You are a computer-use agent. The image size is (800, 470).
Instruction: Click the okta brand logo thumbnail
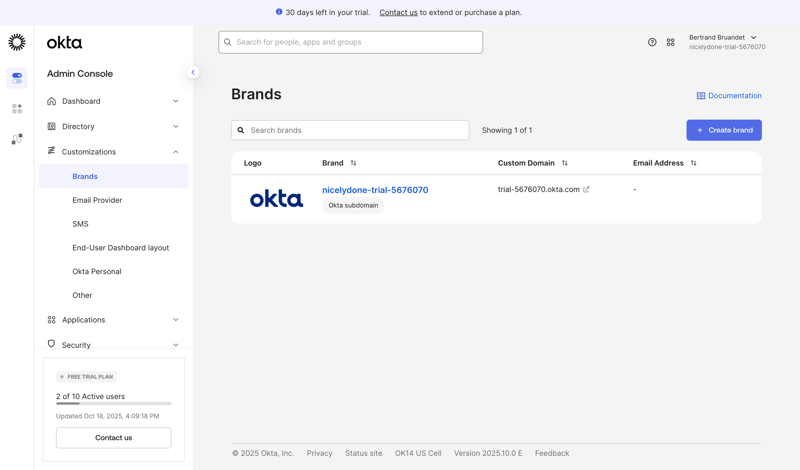pyautogui.click(x=277, y=199)
